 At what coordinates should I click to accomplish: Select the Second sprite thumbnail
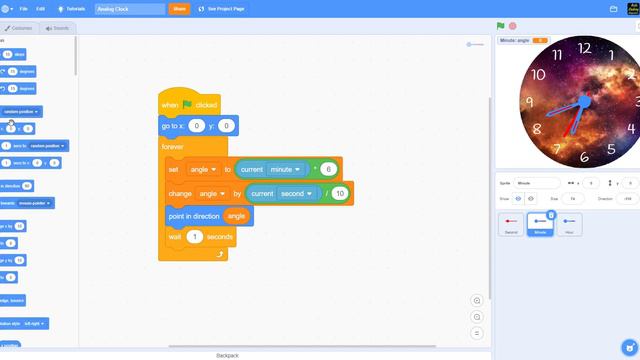pyautogui.click(x=511, y=224)
